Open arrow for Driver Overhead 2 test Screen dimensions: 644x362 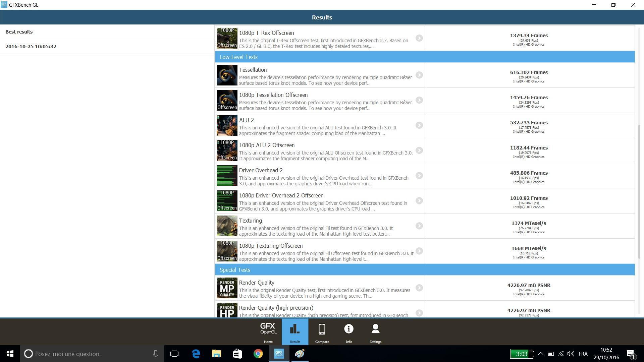419,176
